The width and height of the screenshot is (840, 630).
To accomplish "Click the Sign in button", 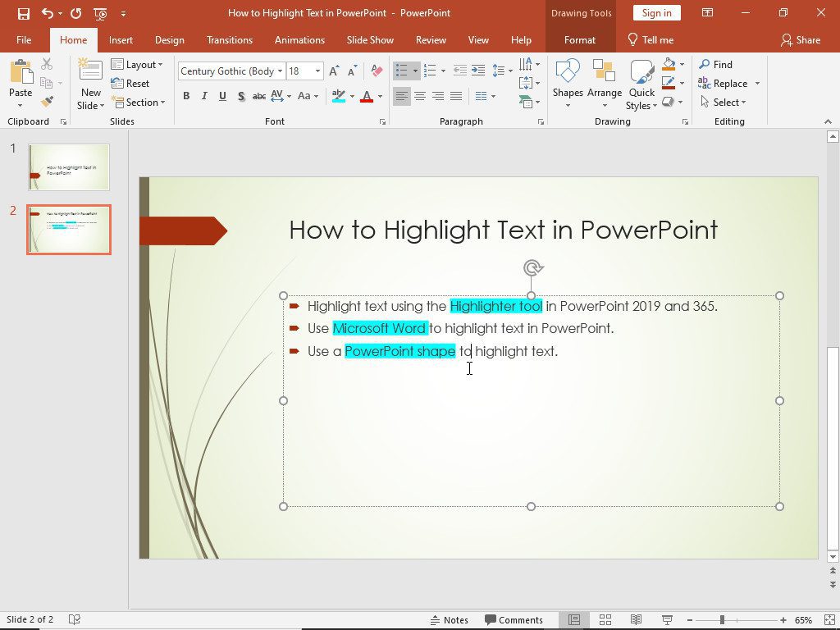I will pos(655,13).
